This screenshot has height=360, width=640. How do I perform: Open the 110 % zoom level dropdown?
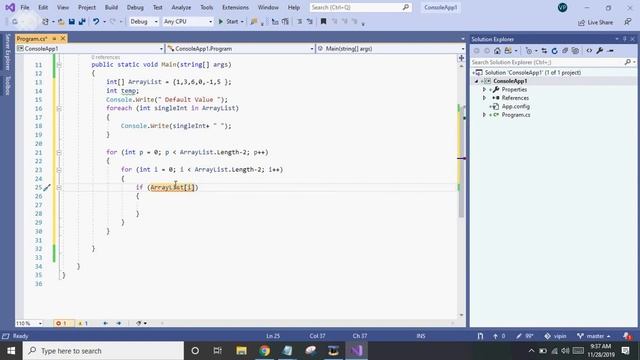(x=29, y=323)
